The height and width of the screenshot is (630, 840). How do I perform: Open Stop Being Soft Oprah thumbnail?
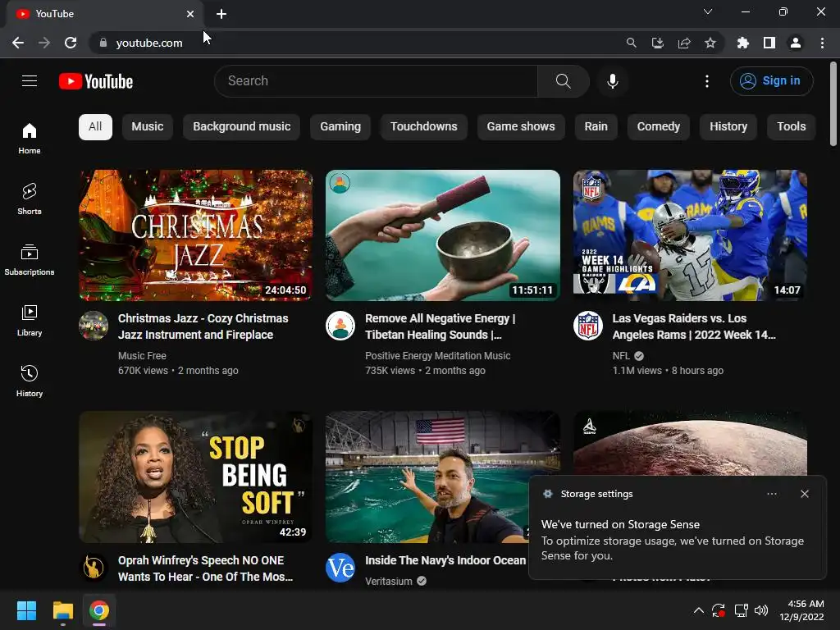[x=195, y=477]
